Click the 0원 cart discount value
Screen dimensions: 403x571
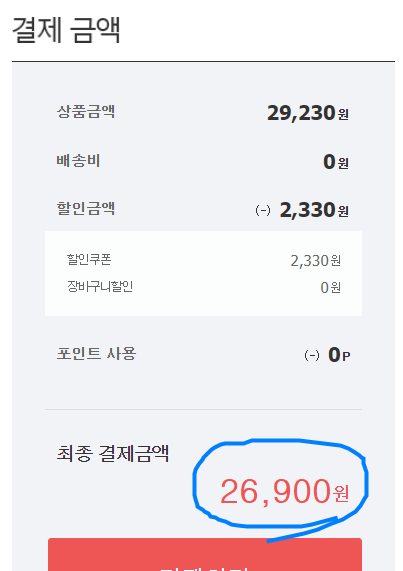331,288
